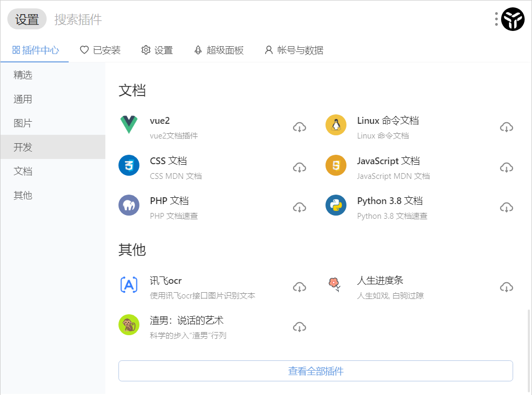Open vue2 plugin title text
The image size is (532, 395).
click(x=160, y=121)
